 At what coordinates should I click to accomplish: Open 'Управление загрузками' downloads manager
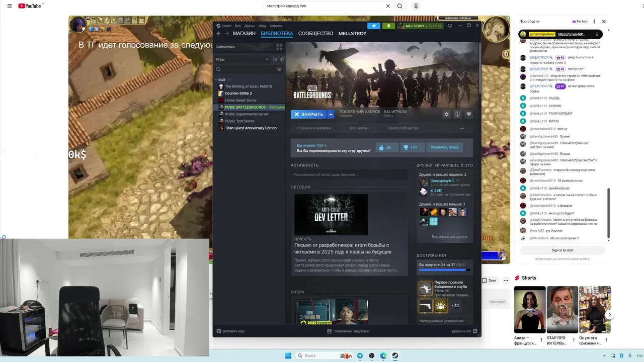tap(348, 331)
